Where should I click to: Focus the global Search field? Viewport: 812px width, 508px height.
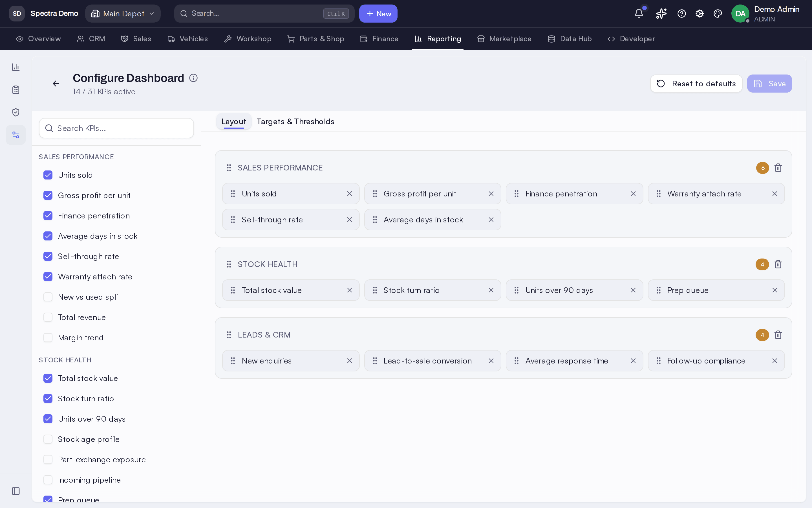tap(264, 14)
